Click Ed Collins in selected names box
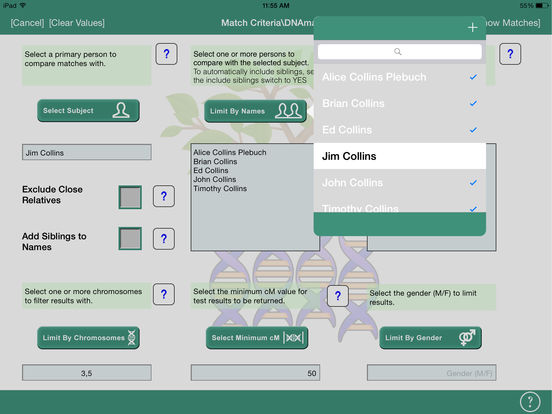The image size is (552, 414). point(211,170)
